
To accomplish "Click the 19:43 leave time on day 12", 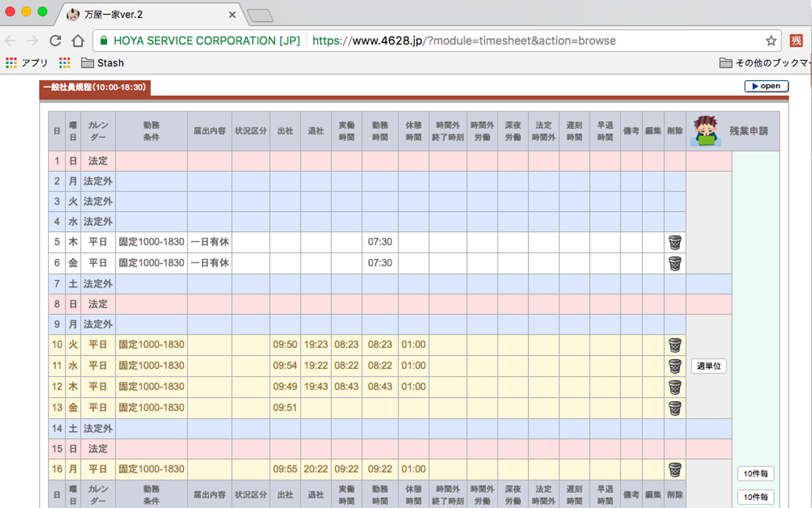I will 316,387.
